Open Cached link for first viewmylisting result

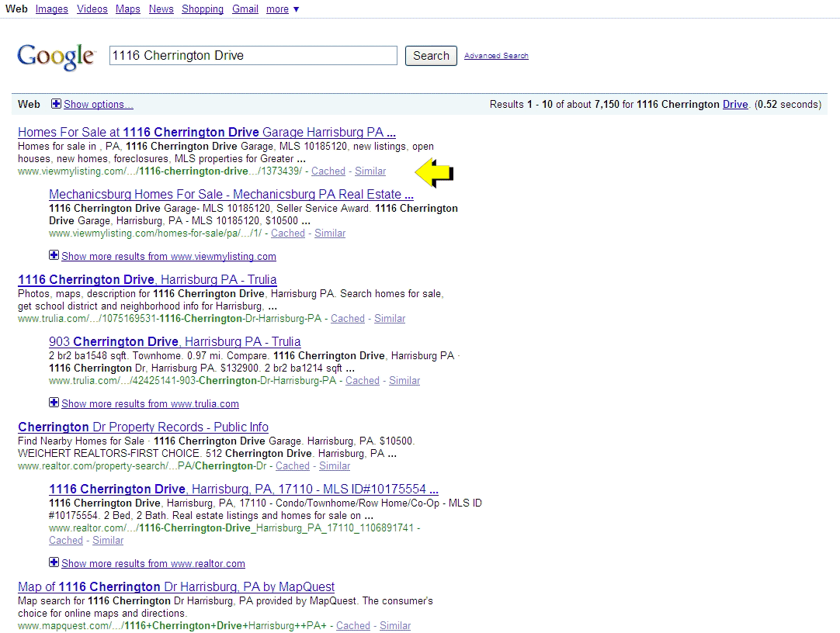(328, 171)
